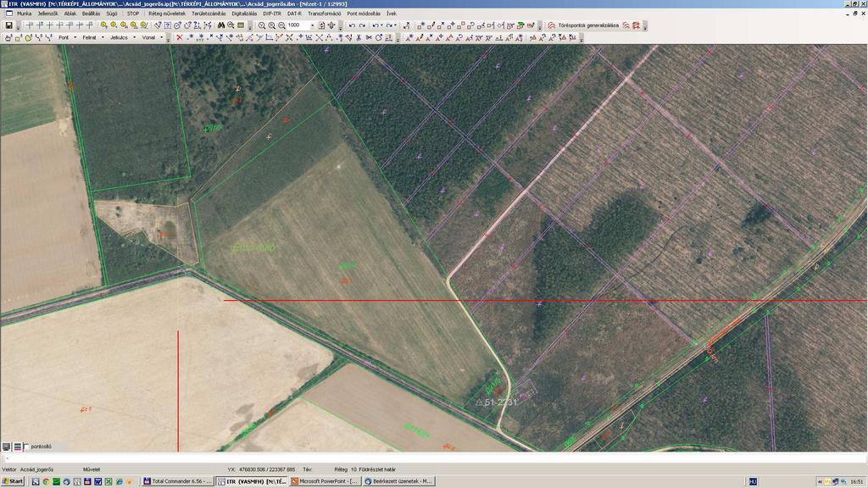Screen dimensions: 868x488
Task: Click the HU language indicator
Action: point(753,481)
